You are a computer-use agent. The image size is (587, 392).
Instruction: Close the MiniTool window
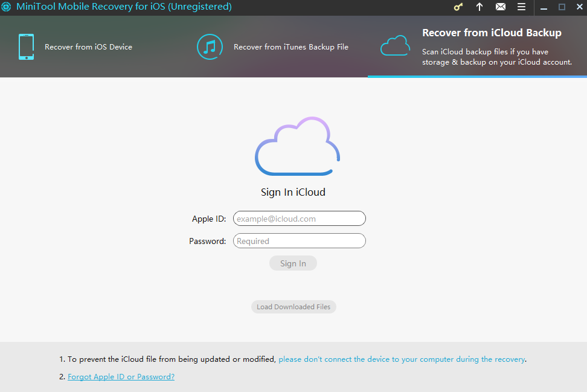tap(580, 7)
